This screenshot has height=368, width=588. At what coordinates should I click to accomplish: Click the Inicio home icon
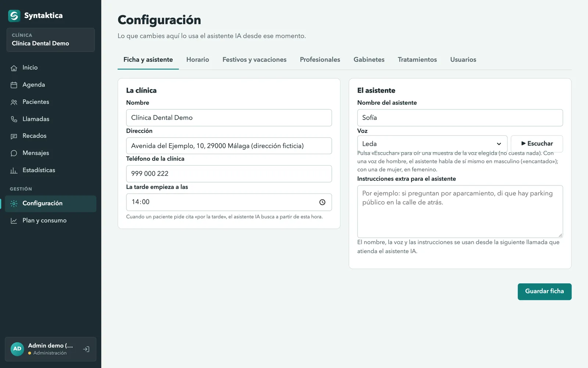coord(14,68)
